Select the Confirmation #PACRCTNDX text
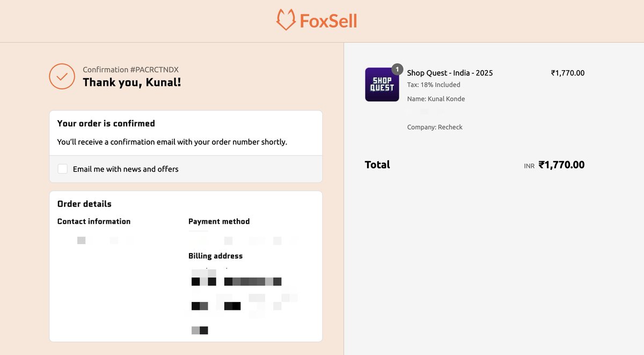644x355 pixels. [x=130, y=70]
